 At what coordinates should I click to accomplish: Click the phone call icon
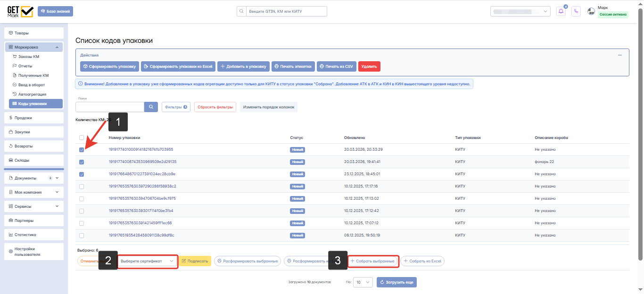click(576, 11)
